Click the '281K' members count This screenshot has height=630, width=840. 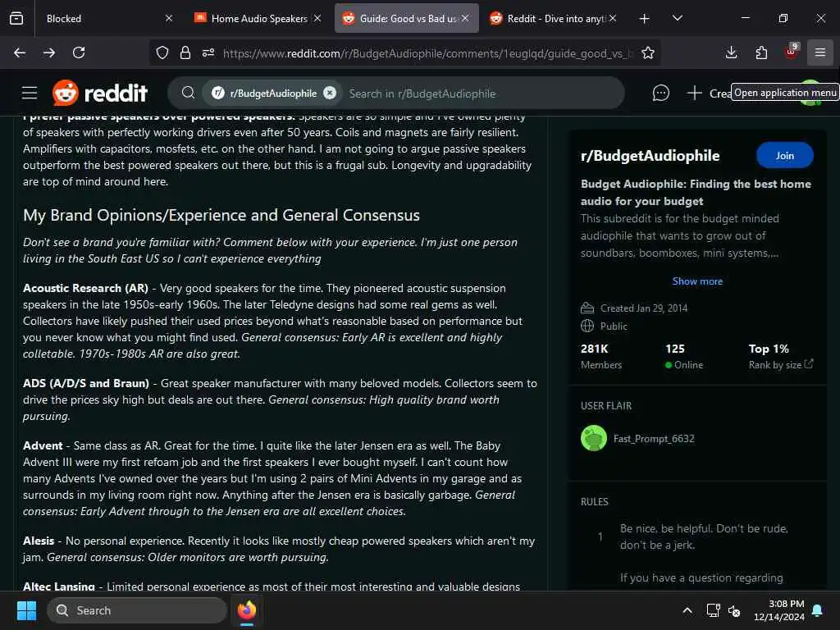coord(594,349)
